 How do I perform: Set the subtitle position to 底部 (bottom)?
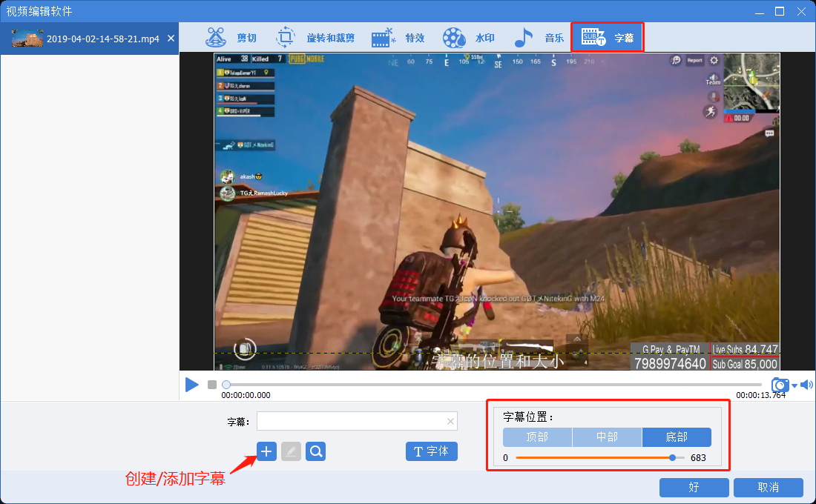click(677, 437)
